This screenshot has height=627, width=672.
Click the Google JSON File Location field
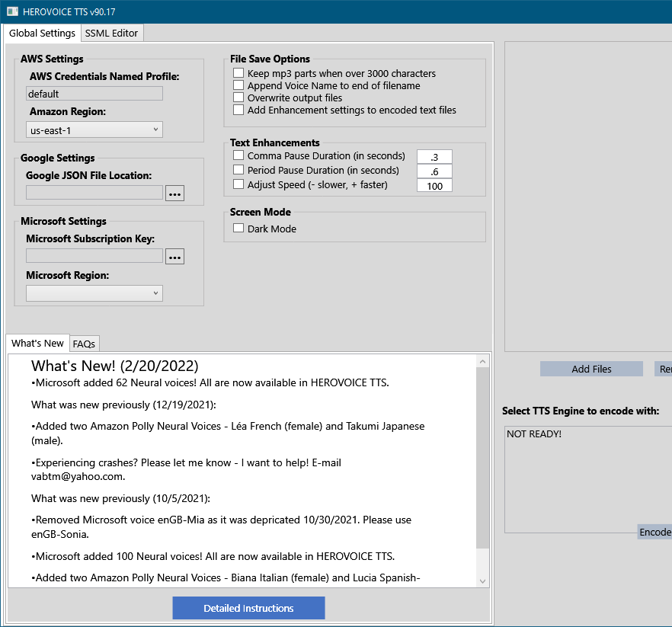tap(94, 193)
